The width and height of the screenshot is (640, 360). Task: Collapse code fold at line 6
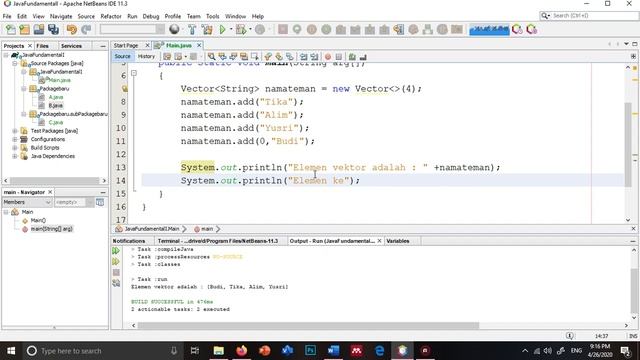click(x=134, y=73)
